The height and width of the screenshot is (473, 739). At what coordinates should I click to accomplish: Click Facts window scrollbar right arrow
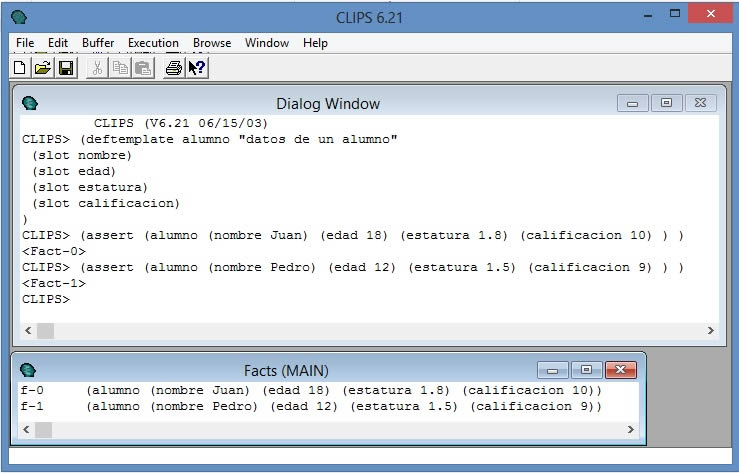tap(630, 429)
